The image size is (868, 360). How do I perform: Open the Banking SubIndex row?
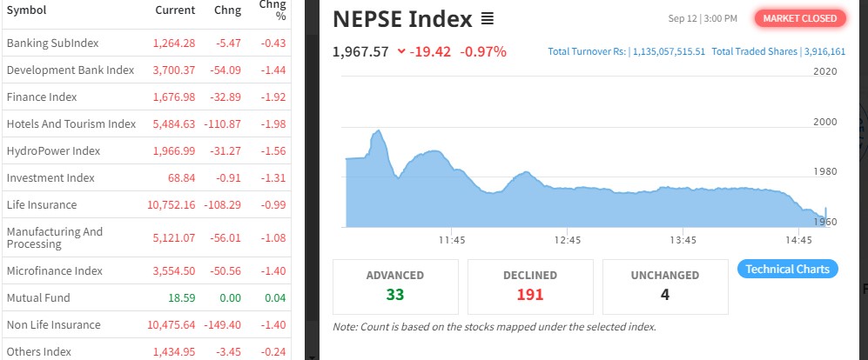[x=52, y=43]
